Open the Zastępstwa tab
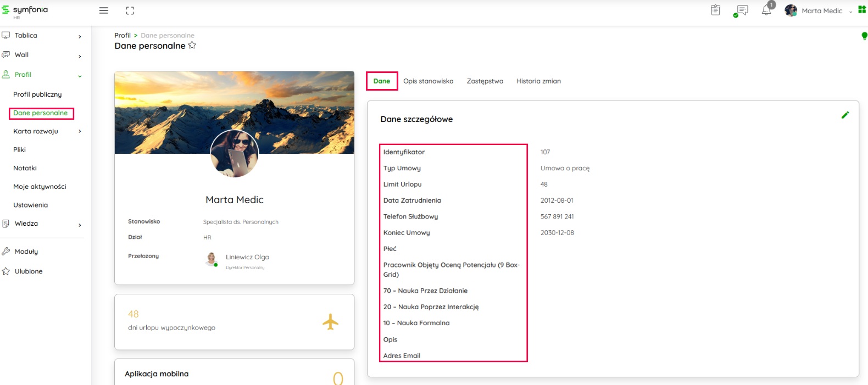The width and height of the screenshot is (868, 385). [x=485, y=81]
